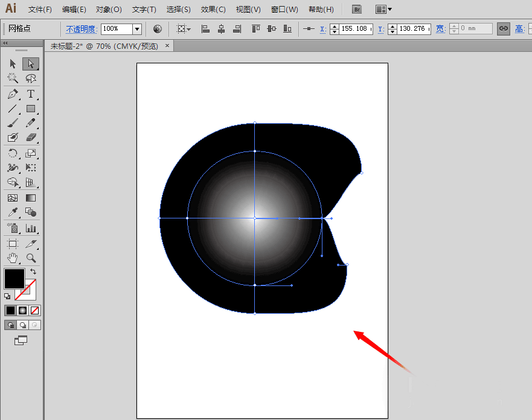This screenshot has height=420, width=532.
Task: Click the black fill color swatch
Action: click(14, 279)
